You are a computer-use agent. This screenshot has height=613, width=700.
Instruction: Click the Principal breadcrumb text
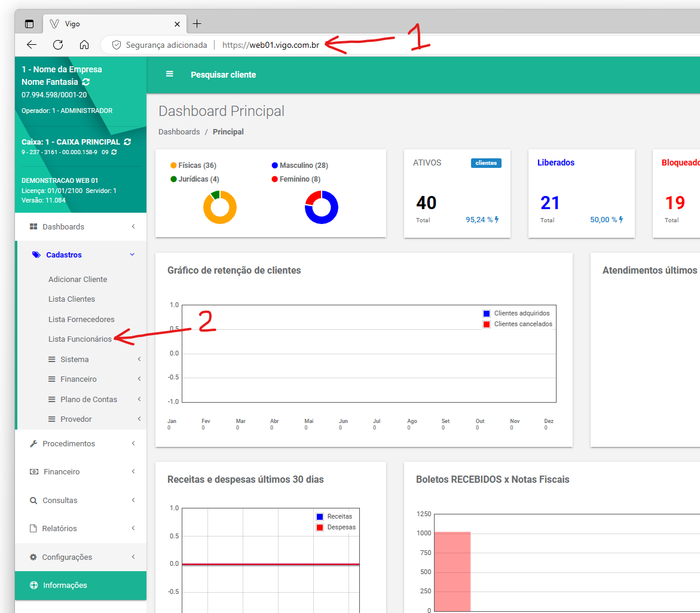pyautogui.click(x=228, y=131)
